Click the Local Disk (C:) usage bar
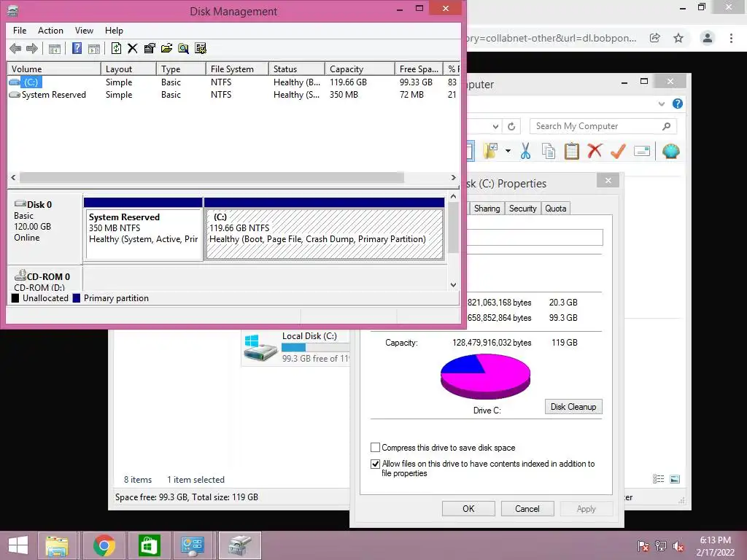This screenshot has height=560, width=747. [x=315, y=348]
